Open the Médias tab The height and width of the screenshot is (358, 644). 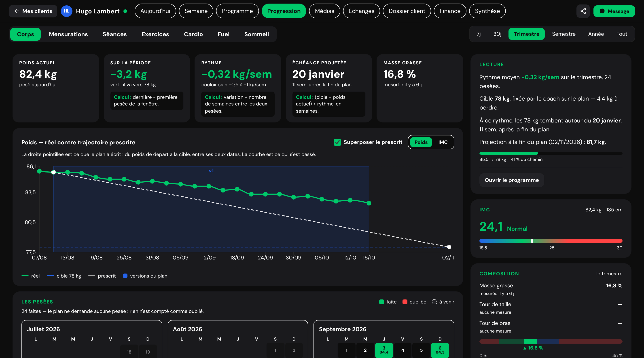(324, 11)
